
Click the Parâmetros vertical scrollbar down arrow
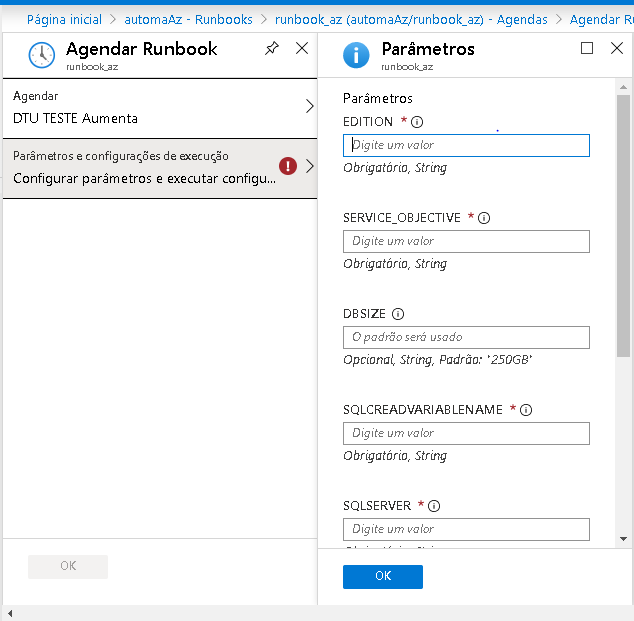tap(623, 538)
